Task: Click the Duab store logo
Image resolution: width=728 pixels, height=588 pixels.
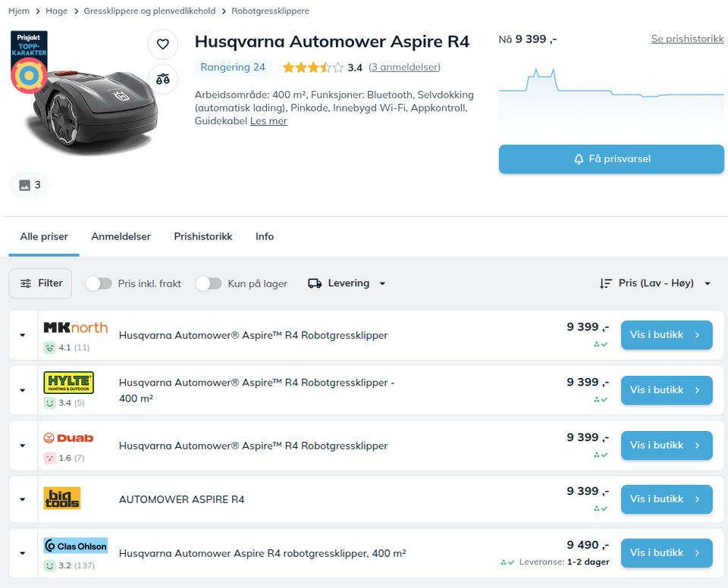Action: point(68,438)
